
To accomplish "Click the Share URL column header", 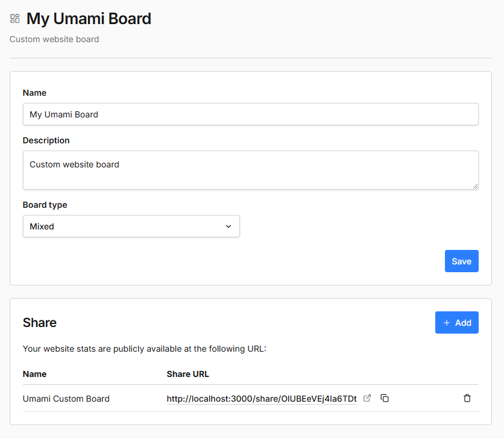I will [187, 374].
